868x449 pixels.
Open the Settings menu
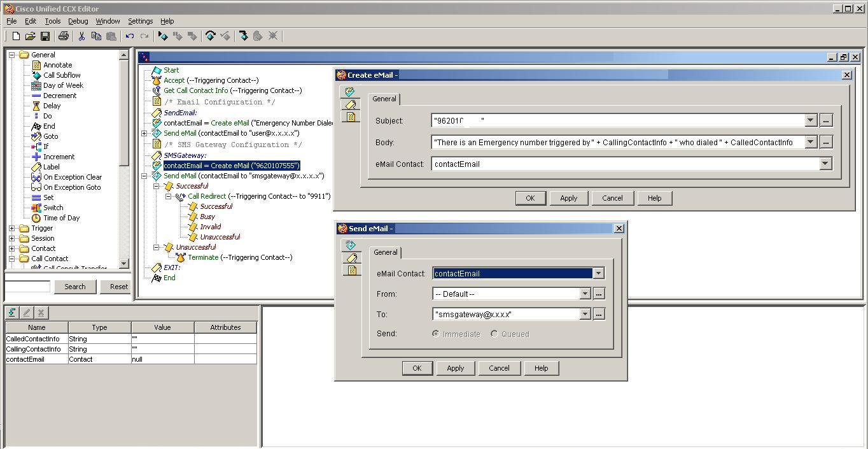[141, 21]
